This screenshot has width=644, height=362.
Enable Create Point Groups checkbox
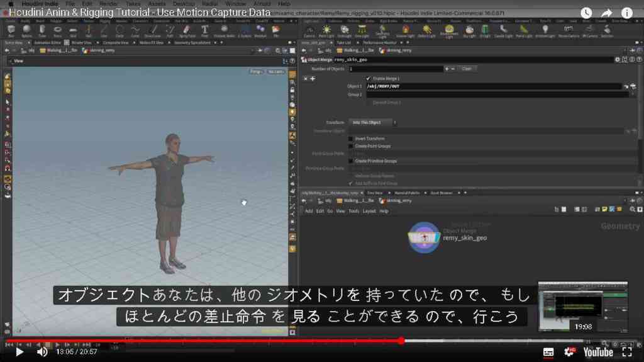click(350, 146)
